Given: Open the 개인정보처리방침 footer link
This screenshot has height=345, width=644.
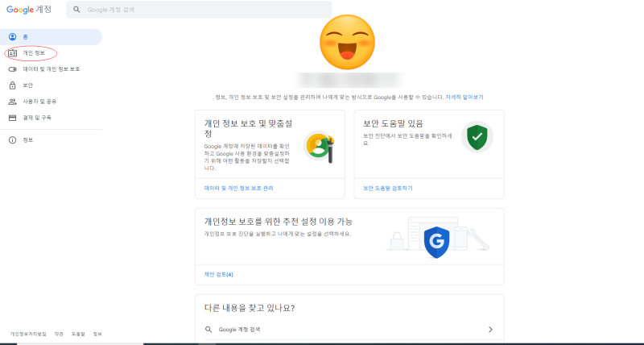Looking at the screenshot, I should pos(28,335).
